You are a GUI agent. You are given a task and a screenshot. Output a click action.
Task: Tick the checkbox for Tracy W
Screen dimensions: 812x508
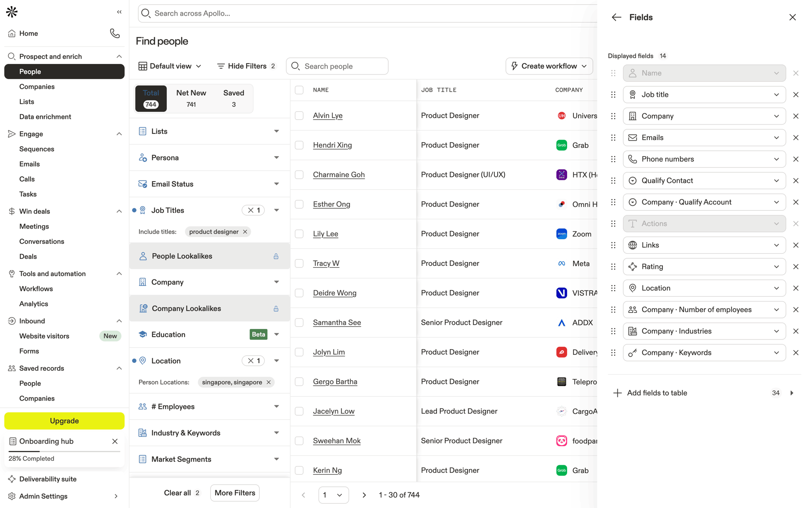[299, 263]
